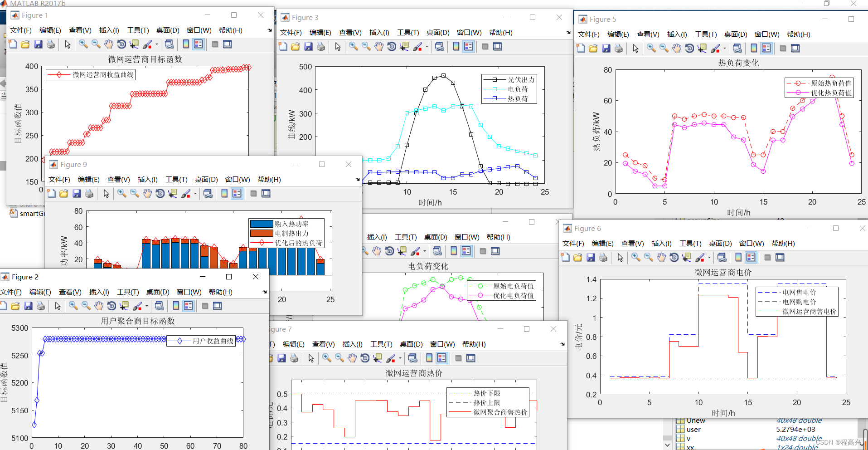Save Figure 3 with the toolbar disk icon
This screenshot has width=868, height=450.
click(x=308, y=46)
